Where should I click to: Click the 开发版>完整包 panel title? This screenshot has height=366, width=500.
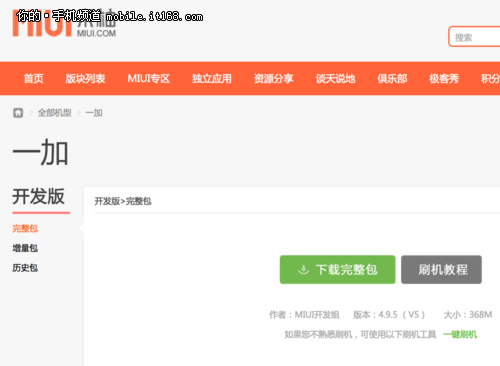pos(123,201)
